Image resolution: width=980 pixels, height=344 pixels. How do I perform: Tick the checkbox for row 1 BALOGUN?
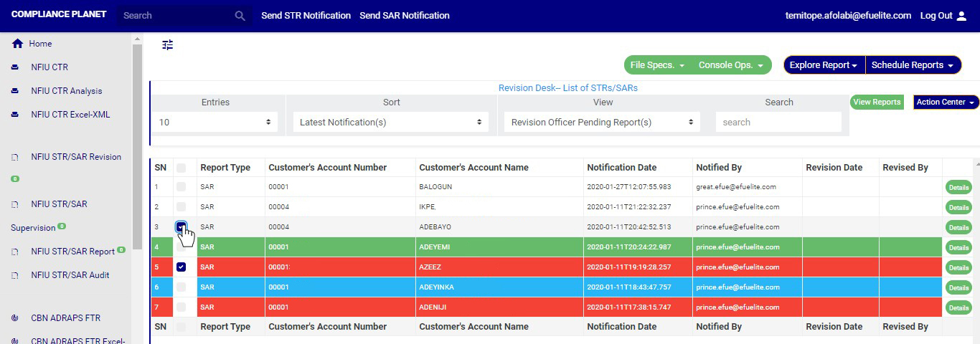tap(182, 187)
